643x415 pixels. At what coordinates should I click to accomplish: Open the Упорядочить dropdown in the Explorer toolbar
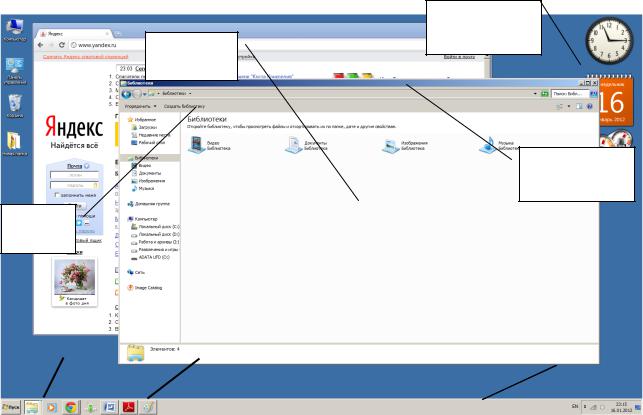140,106
